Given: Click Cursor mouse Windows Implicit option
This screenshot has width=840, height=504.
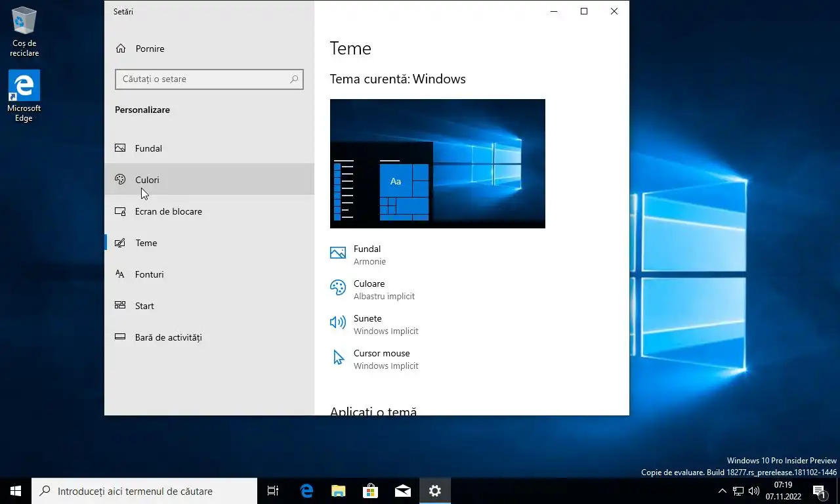Looking at the screenshot, I should coord(374,359).
